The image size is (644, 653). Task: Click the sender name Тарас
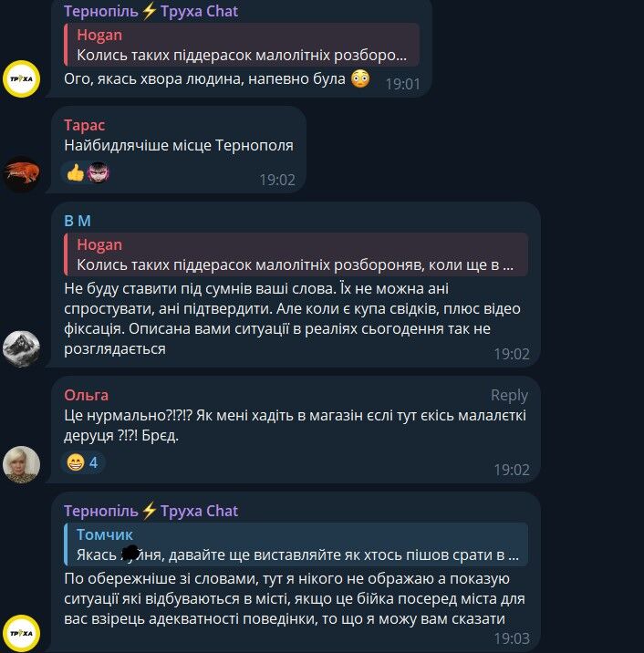click(85, 125)
